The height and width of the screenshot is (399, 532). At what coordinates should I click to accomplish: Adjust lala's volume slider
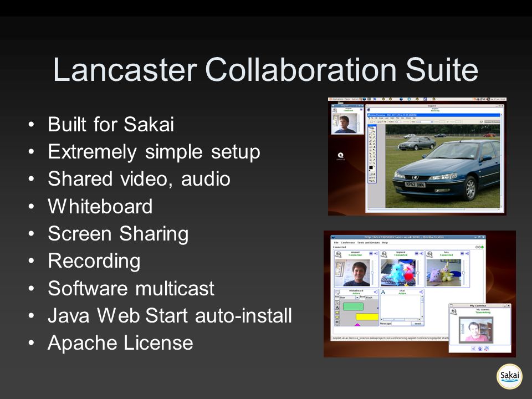(463, 273)
